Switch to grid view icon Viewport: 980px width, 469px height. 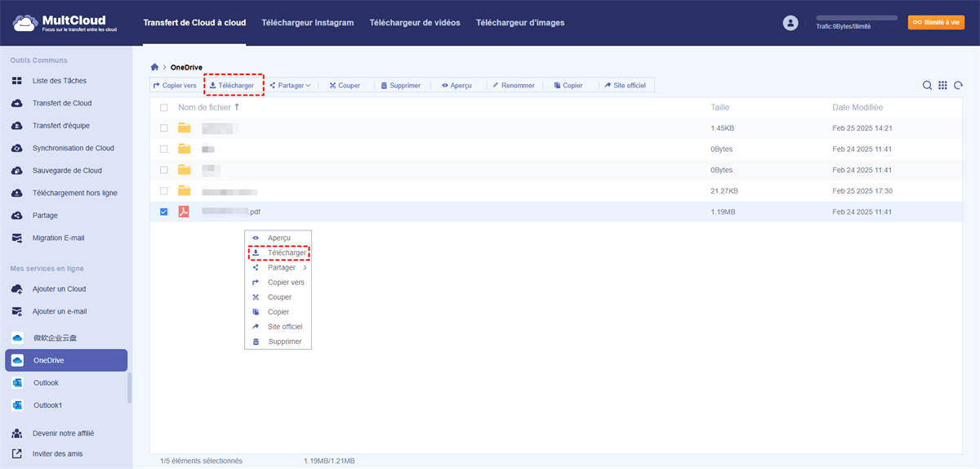(942, 85)
